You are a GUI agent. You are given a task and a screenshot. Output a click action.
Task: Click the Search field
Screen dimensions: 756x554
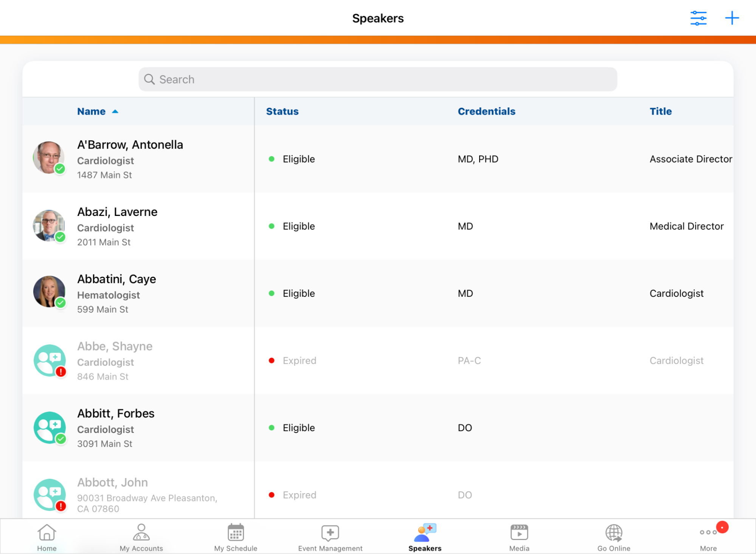(x=377, y=79)
